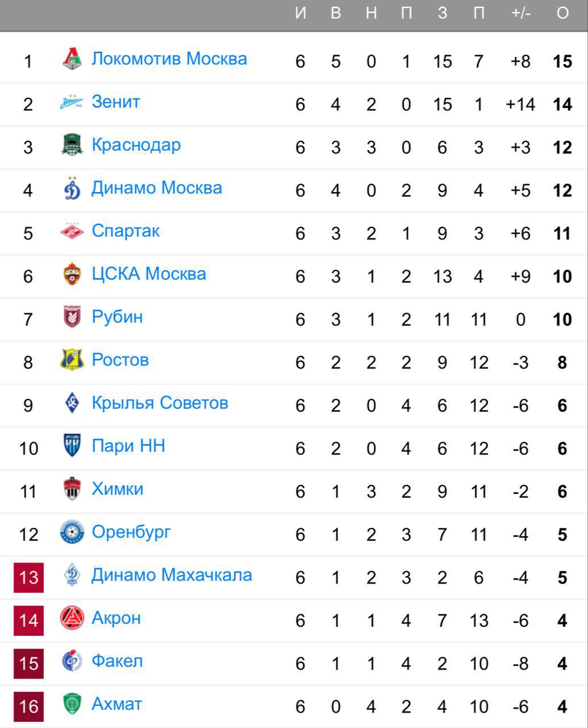Select the Оренбург team name
Image resolution: width=588 pixels, height=728 pixels.
click(131, 532)
